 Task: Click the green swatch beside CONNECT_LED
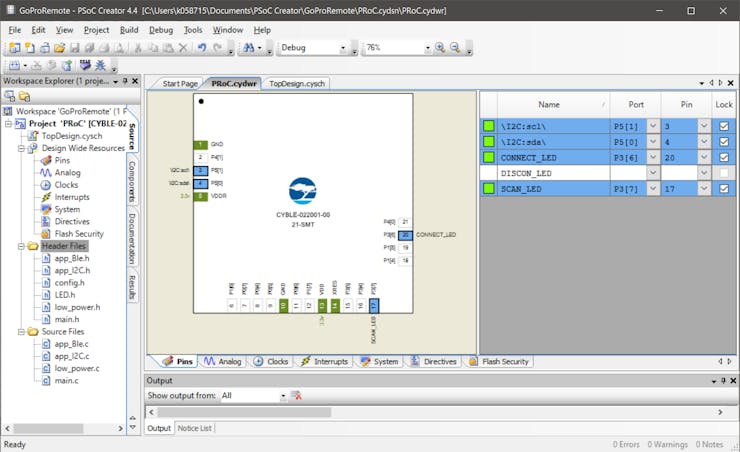pos(489,157)
